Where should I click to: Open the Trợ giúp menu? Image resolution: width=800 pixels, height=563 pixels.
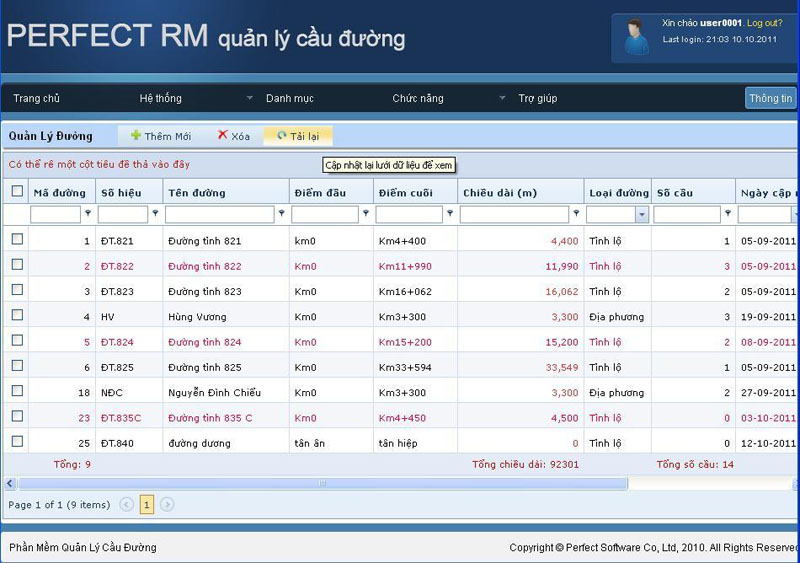[x=538, y=98]
